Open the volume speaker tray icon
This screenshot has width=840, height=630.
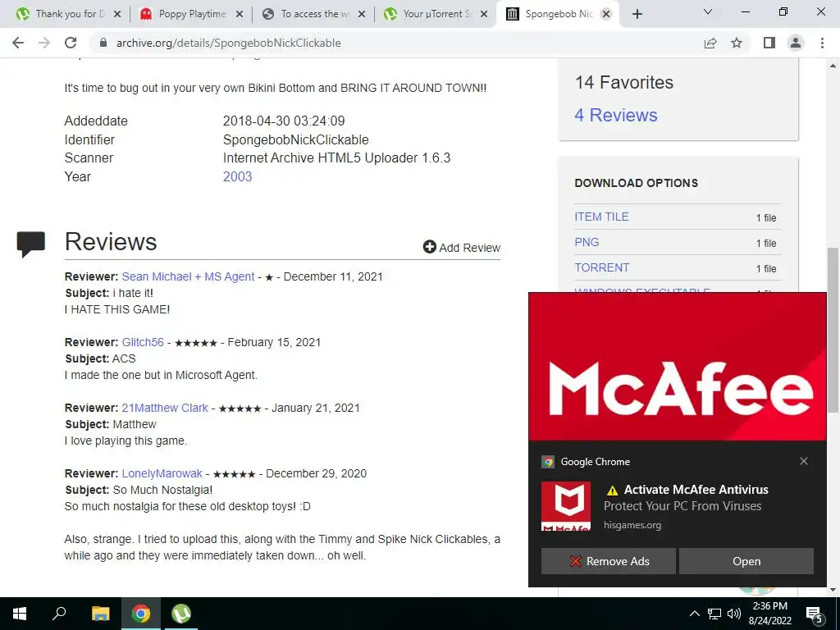pos(733,614)
